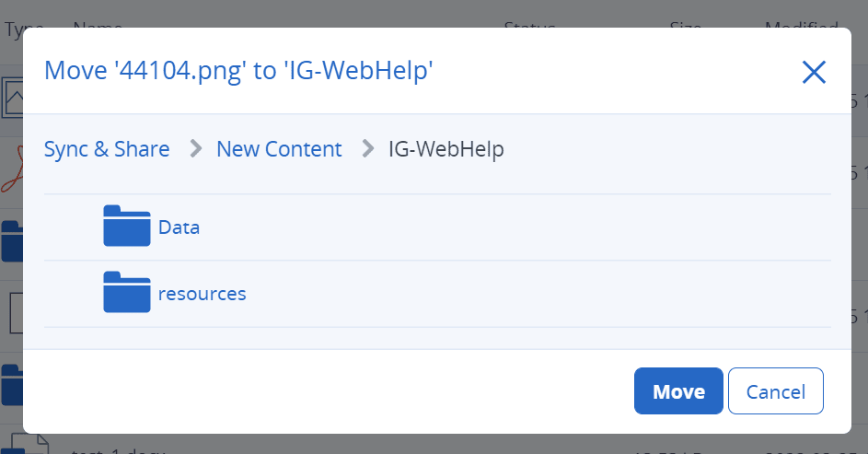
Task: Close the Move dialog with X
Action: [x=814, y=72]
